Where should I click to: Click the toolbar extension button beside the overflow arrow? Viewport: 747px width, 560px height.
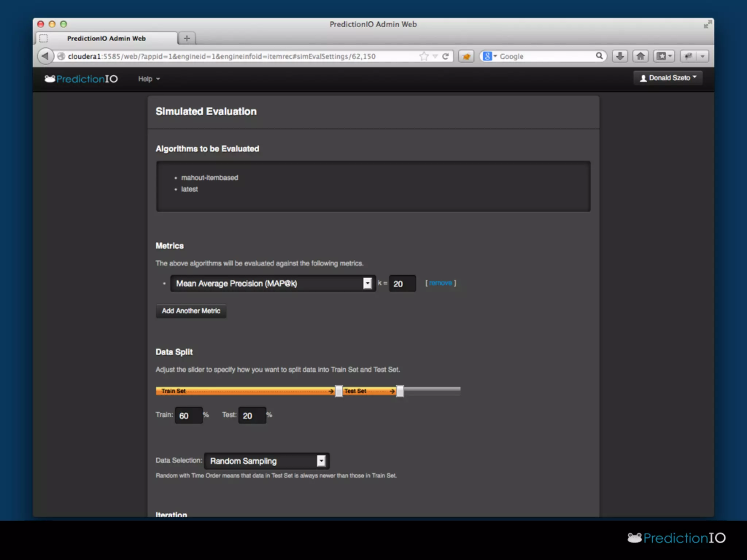click(688, 56)
